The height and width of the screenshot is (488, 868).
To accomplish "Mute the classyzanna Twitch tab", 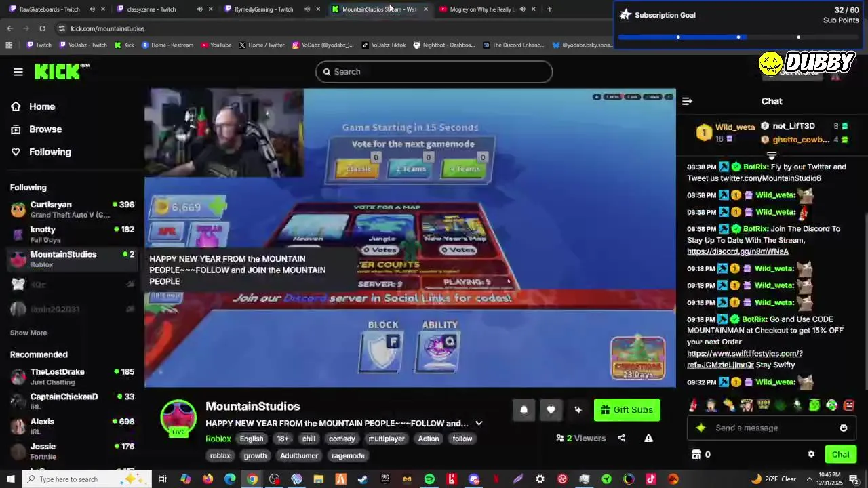I will [x=199, y=9].
